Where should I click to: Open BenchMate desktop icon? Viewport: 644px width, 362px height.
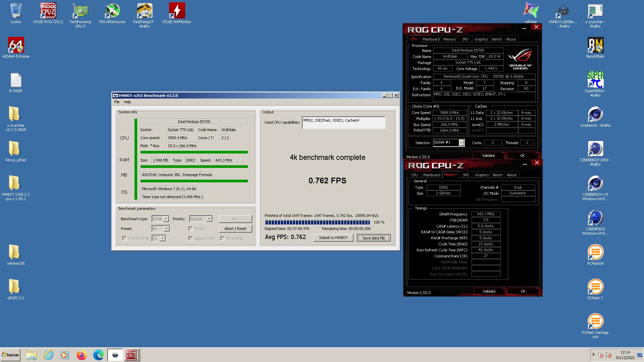click(x=595, y=48)
